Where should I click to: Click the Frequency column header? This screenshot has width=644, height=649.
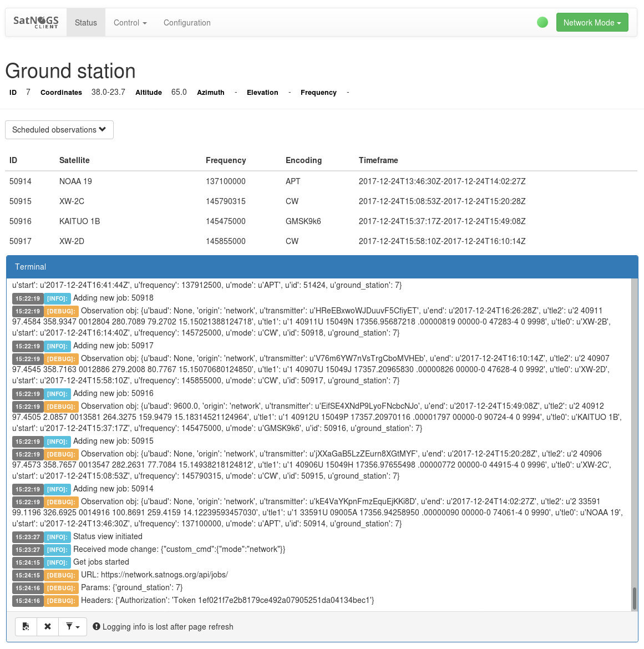[x=226, y=160]
